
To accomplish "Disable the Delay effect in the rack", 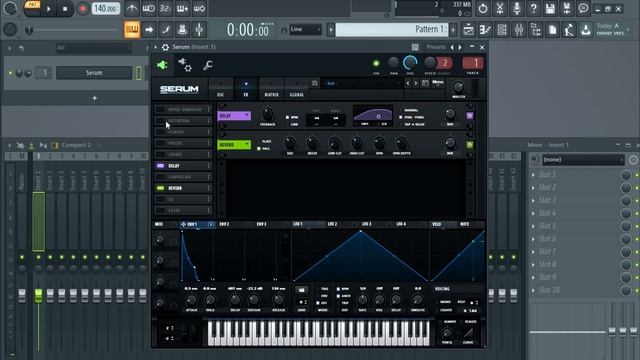I will point(160,166).
